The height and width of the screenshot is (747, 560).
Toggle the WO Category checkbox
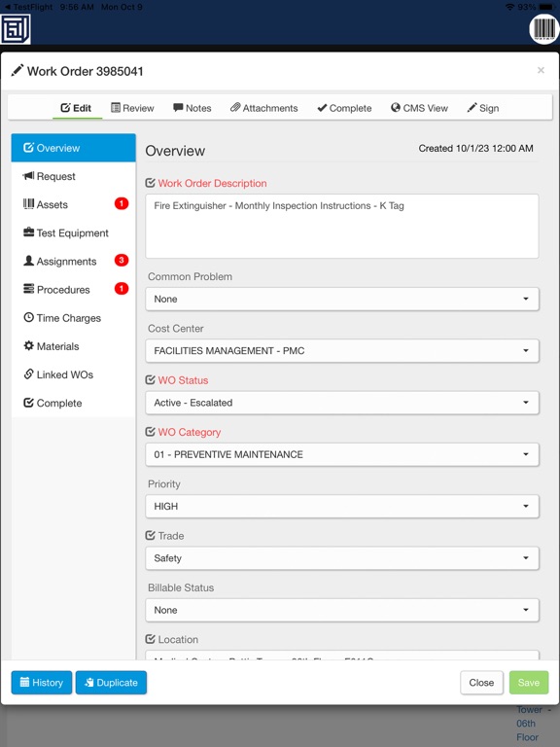click(151, 432)
